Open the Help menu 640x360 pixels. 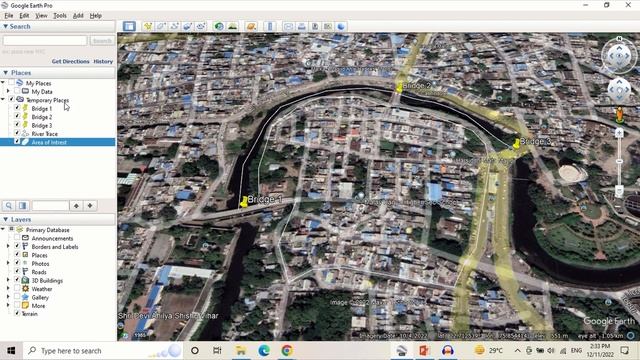96,16
